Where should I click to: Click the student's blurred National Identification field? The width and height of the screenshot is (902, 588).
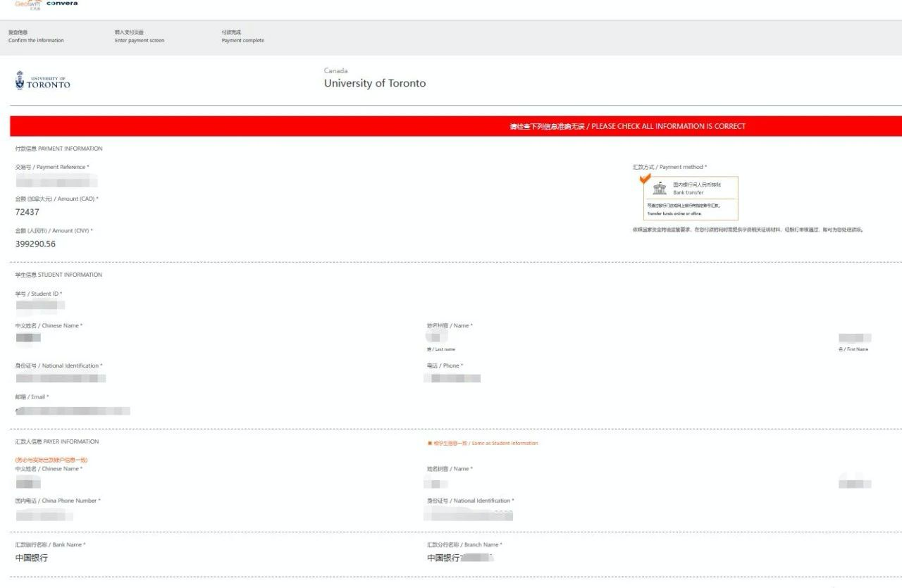61,378
